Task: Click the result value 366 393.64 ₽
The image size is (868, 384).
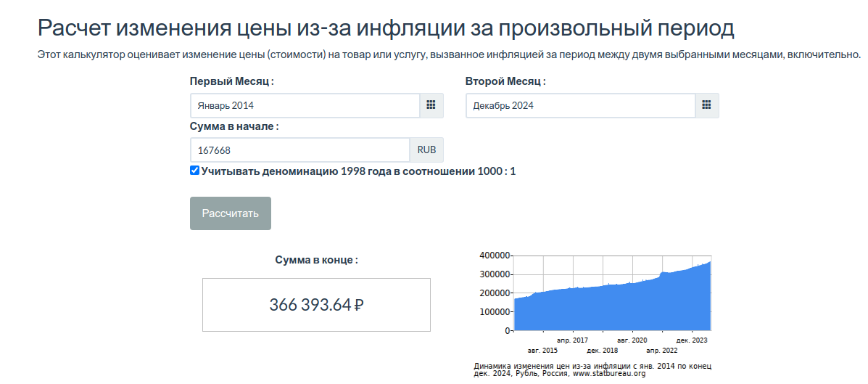Action: (x=316, y=305)
